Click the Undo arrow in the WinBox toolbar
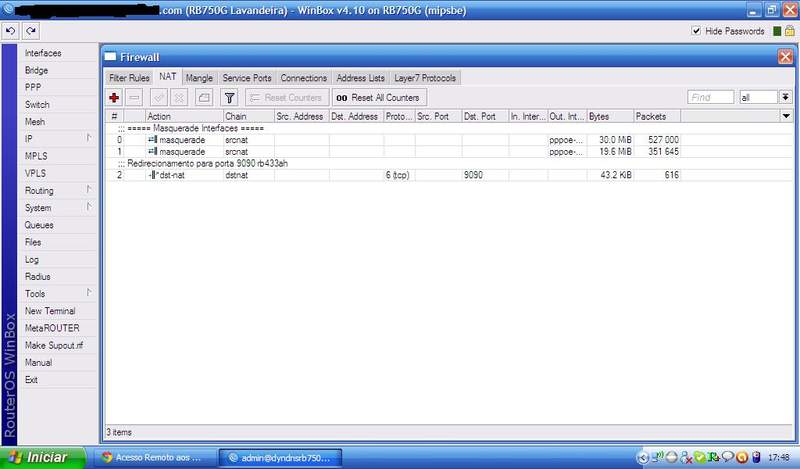 tap(10, 31)
